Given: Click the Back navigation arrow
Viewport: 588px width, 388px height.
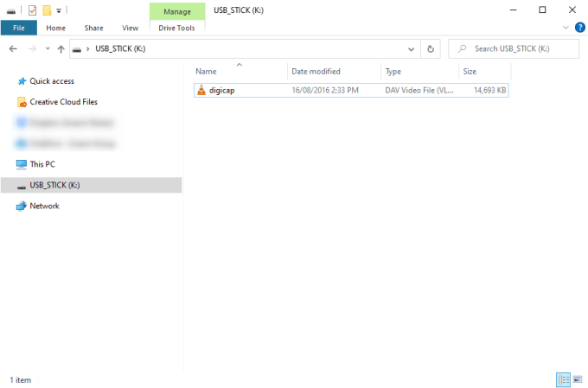Looking at the screenshot, I should (13, 48).
